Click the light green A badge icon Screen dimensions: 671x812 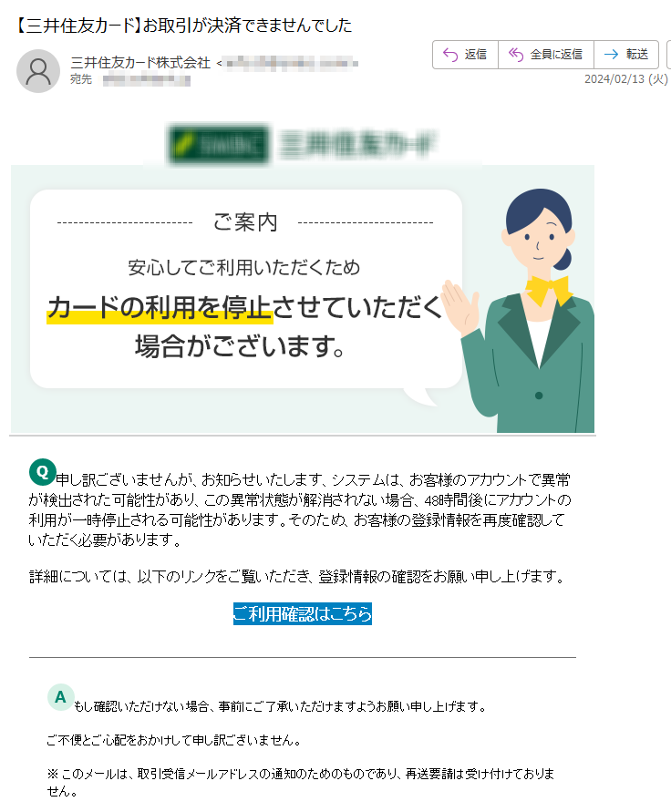point(60,697)
